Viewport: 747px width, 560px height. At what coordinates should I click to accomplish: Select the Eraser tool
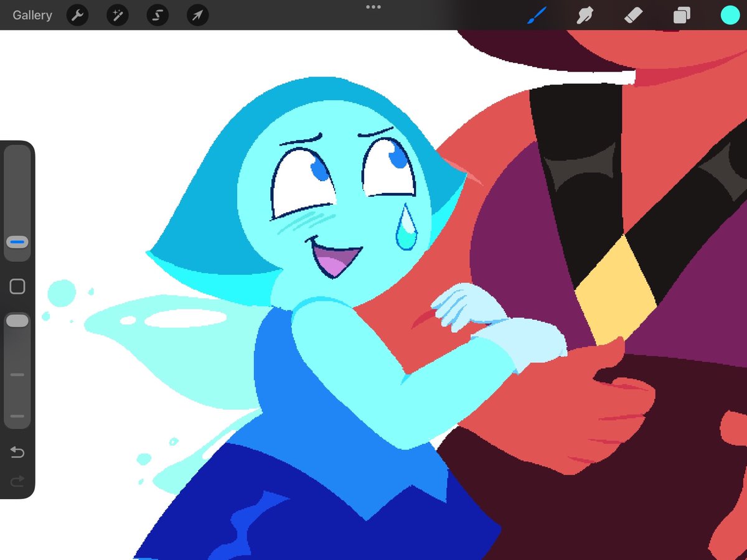[633, 15]
